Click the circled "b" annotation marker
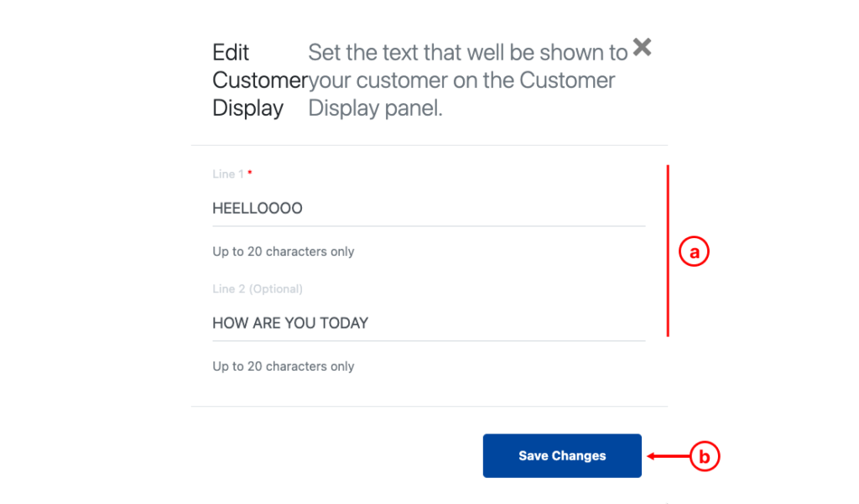This screenshot has height=504, width=859. (705, 457)
